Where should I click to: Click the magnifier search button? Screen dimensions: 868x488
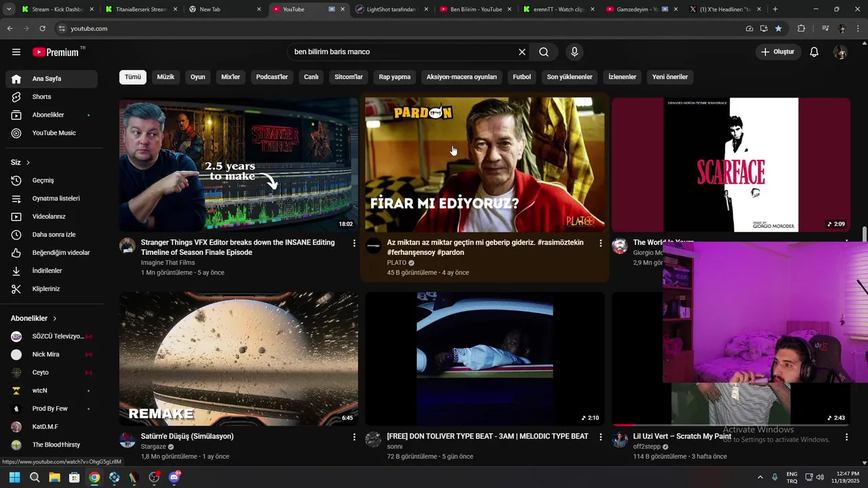click(544, 52)
